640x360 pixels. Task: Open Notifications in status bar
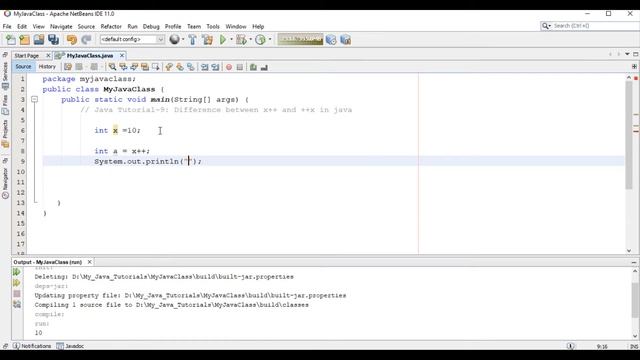(x=32, y=346)
